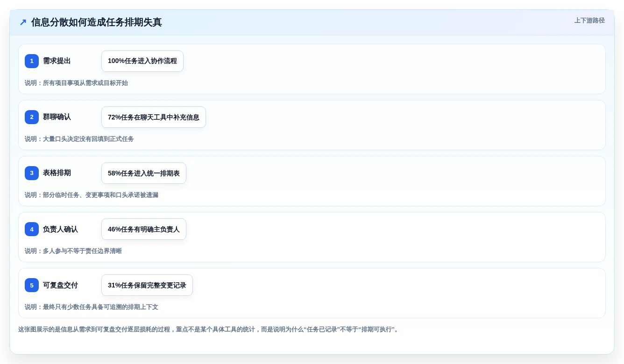
Task: Select the step 3 number badge
Action: pyautogui.click(x=32, y=173)
